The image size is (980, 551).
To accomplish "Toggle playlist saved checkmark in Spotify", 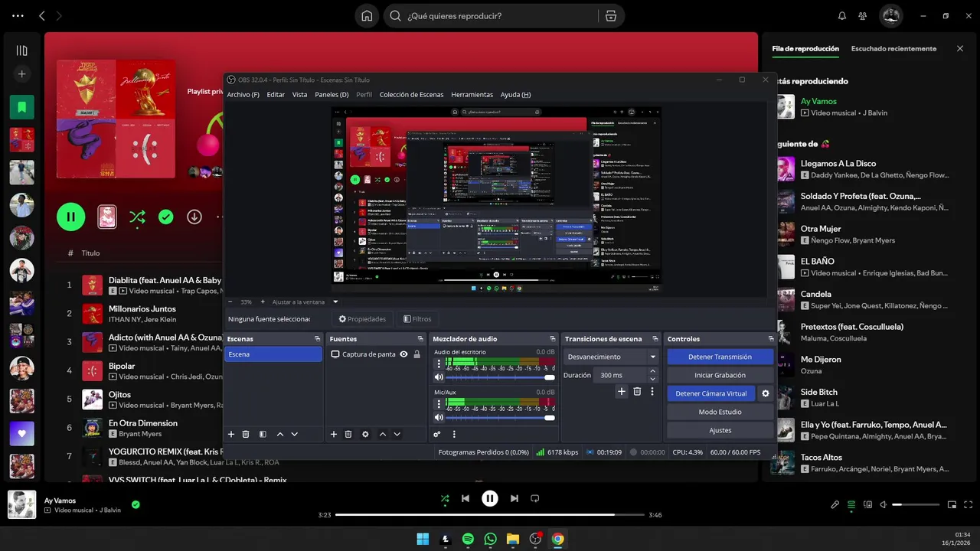I will click(x=166, y=217).
